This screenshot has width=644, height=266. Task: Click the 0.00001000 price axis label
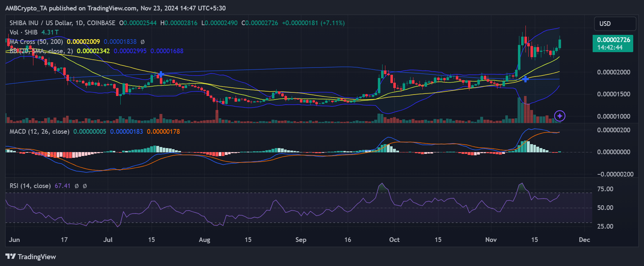(x=613, y=116)
